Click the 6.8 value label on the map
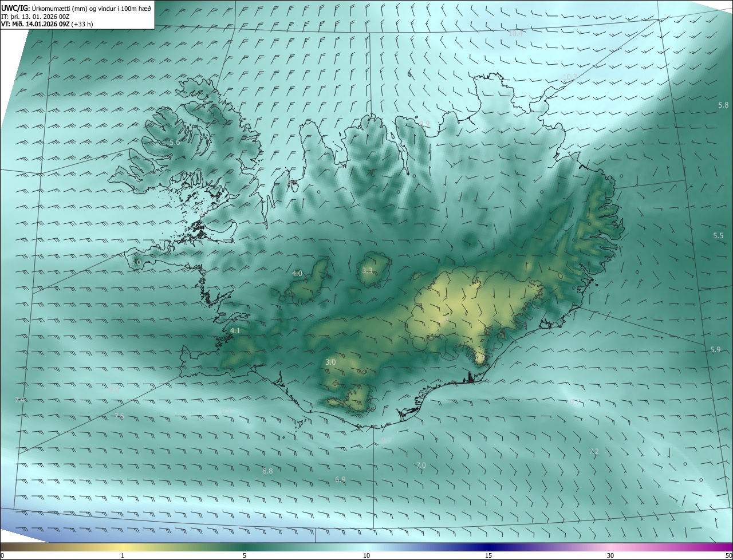Image resolution: width=733 pixels, height=560 pixels. (x=267, y=471)
